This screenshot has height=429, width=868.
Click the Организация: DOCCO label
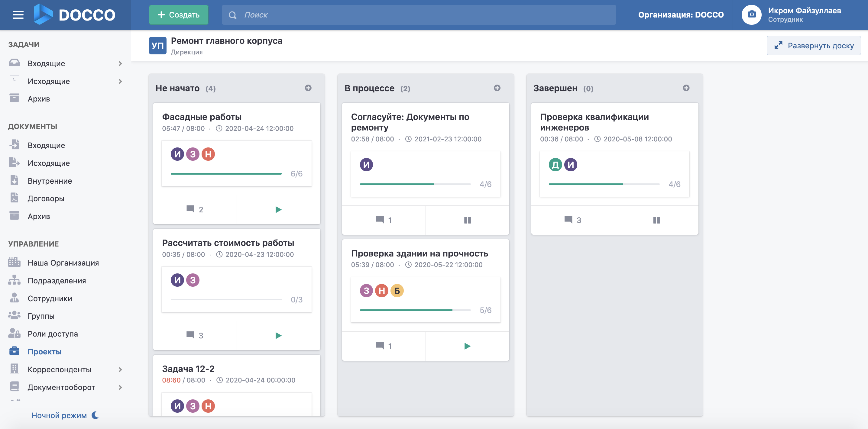click(x=681, y=15)
